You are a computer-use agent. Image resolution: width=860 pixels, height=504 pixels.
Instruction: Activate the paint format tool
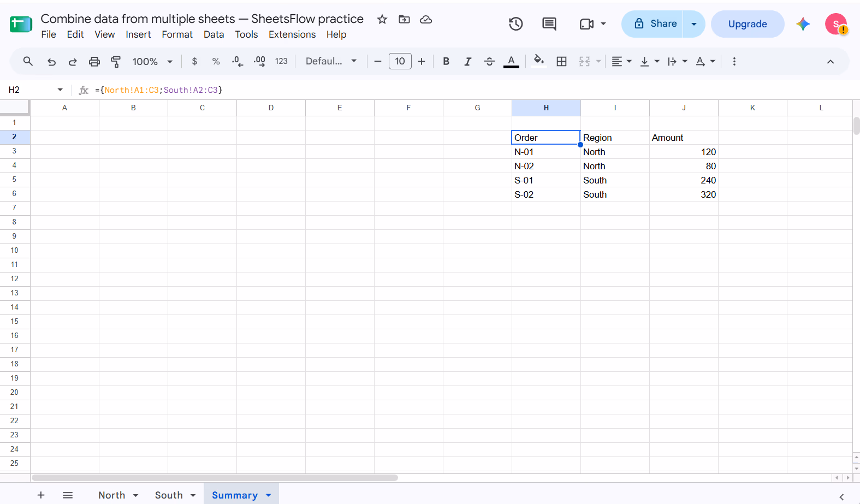point(116,62)
